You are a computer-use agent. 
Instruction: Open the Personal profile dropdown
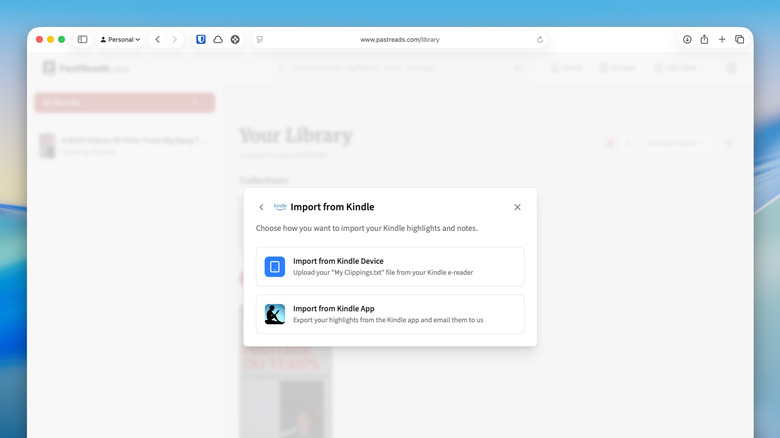click(120, 39)
